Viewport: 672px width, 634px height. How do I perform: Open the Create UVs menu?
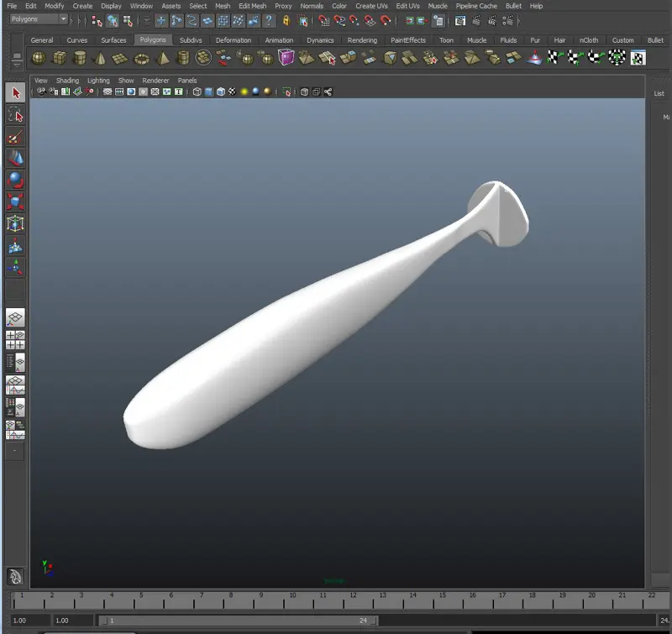[x=371, y=6]
